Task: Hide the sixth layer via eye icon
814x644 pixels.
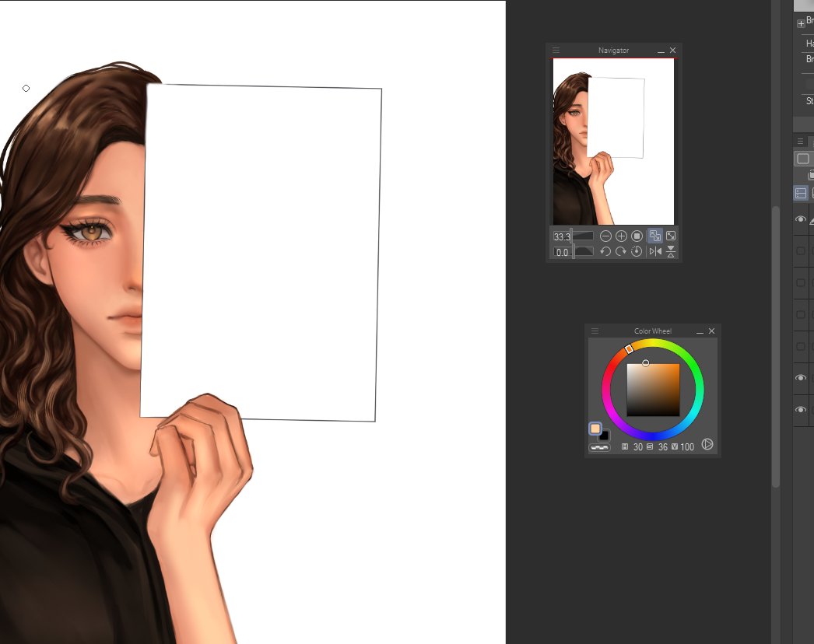Action: coord(801,378)
